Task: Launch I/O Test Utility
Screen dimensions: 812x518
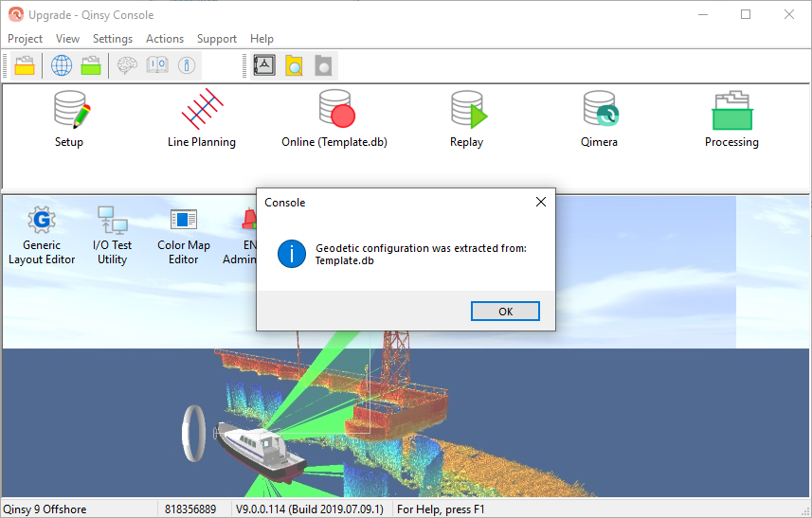Action: 113,236
